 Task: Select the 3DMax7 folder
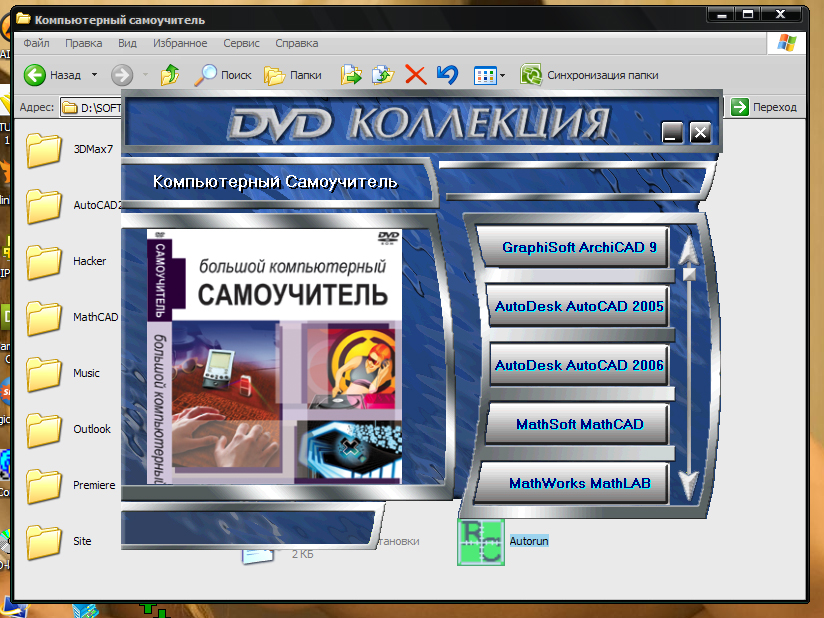pyautogui.click(x=69, y=150)
